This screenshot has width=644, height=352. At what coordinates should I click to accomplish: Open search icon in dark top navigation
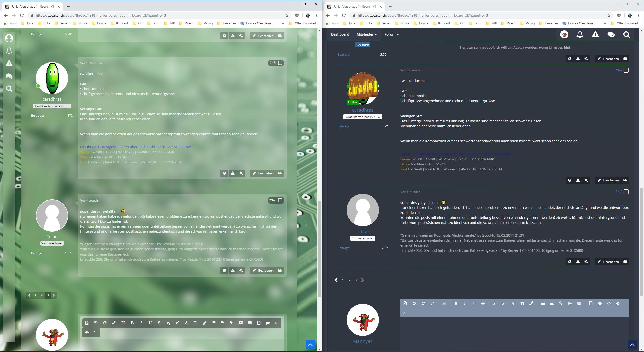[x=626, y=35]
